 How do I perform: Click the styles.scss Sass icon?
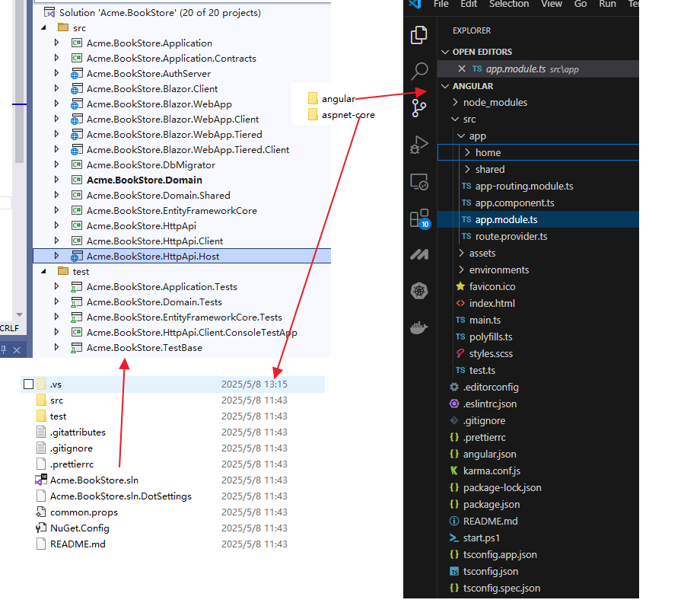[x=460, y=353]
